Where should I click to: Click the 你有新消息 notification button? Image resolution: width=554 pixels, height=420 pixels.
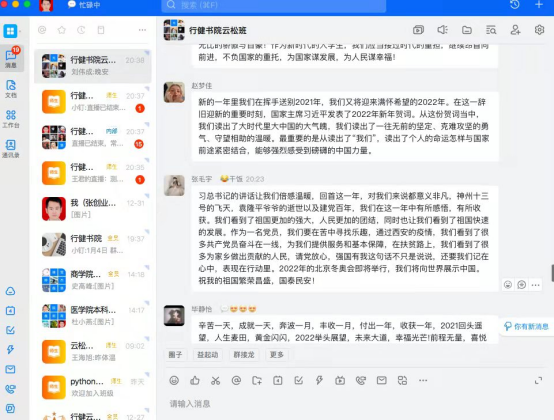[x=526, y=326]
